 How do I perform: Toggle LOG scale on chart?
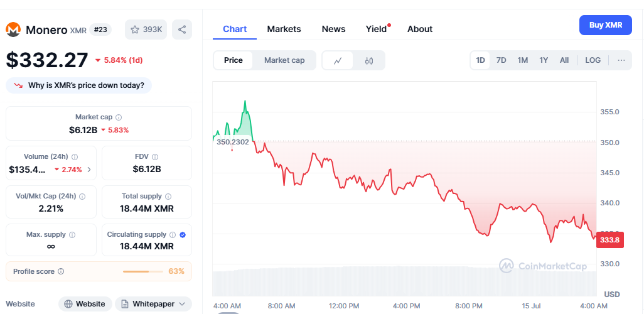(x=593, y=60)
